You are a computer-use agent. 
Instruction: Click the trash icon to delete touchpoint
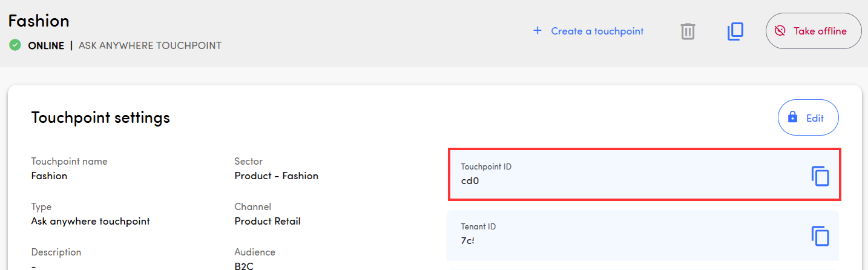(688, 31)
